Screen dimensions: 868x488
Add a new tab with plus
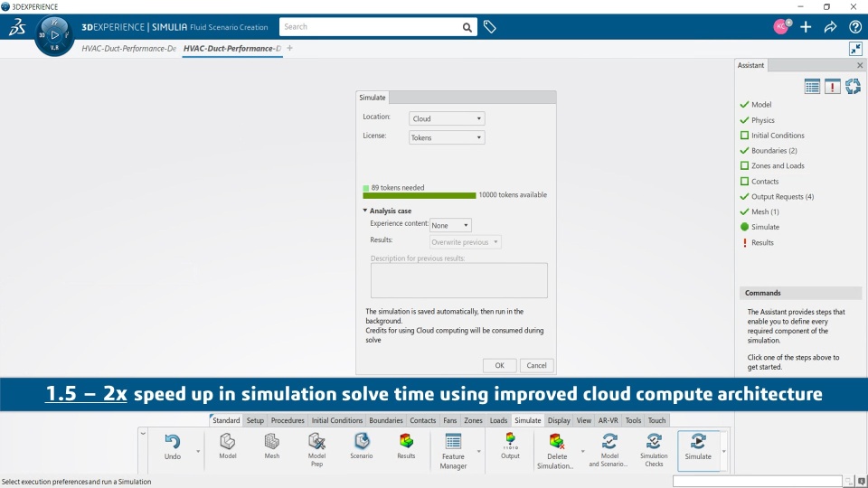289,48
